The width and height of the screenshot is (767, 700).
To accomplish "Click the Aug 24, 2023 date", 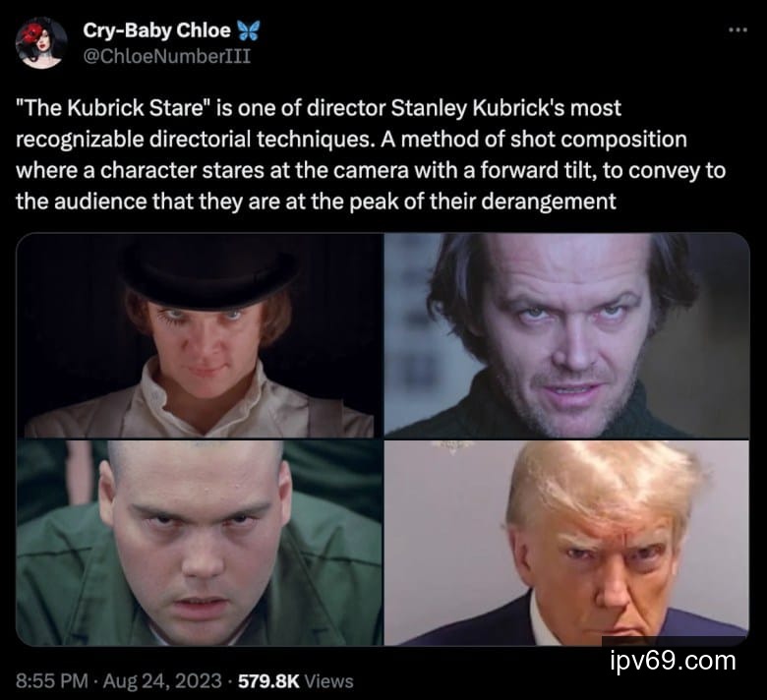I will 162,681.
